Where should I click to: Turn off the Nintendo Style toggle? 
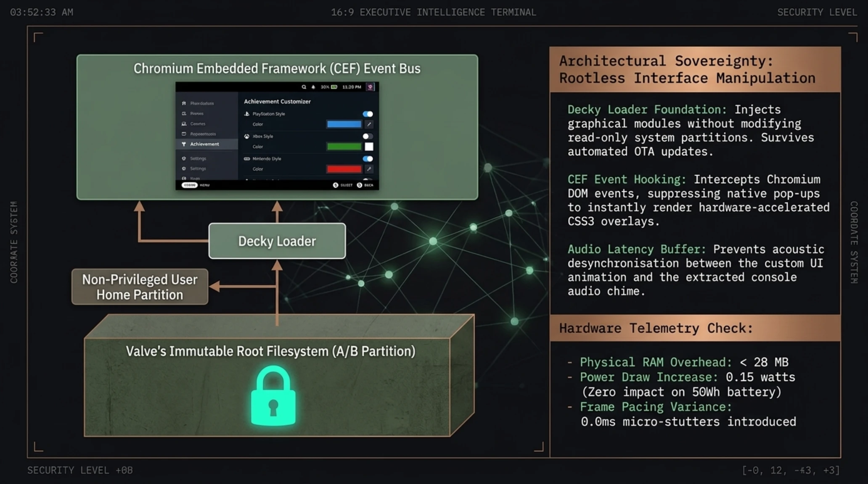coord(368,159)
